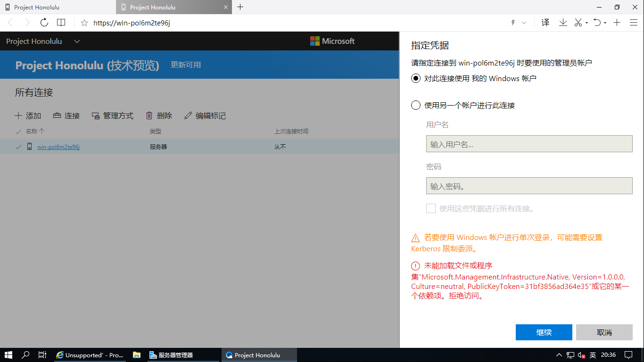This screenshot has width=644, height=362.
Task: Open a new tab with plus button
Action: coord(240,7)
